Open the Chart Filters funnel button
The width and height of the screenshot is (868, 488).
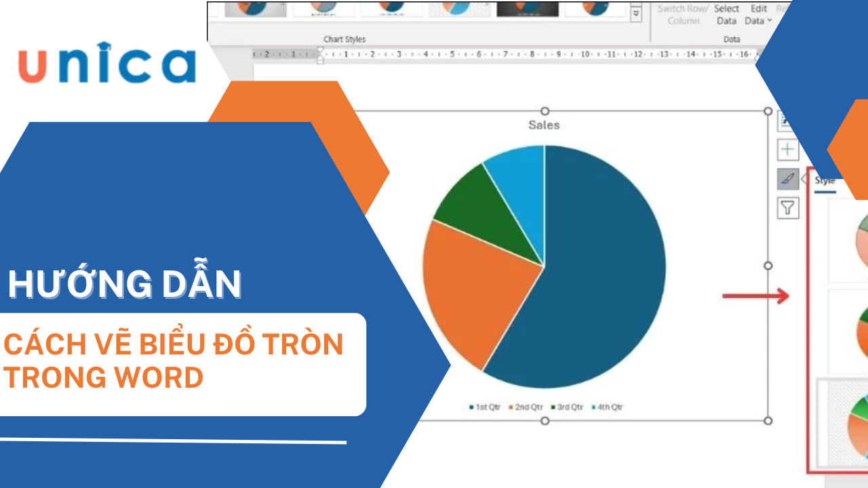[x=787, y=208]
